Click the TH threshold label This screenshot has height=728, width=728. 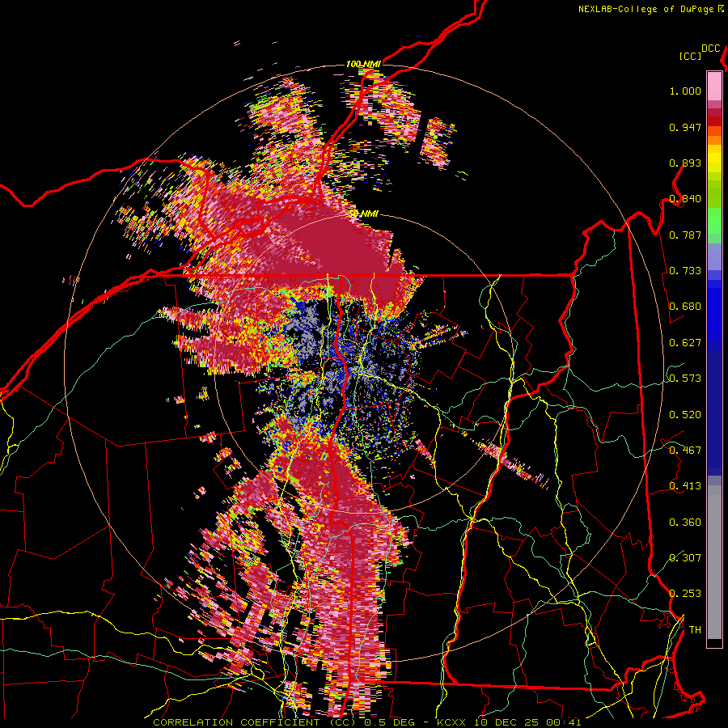[695, 630]
